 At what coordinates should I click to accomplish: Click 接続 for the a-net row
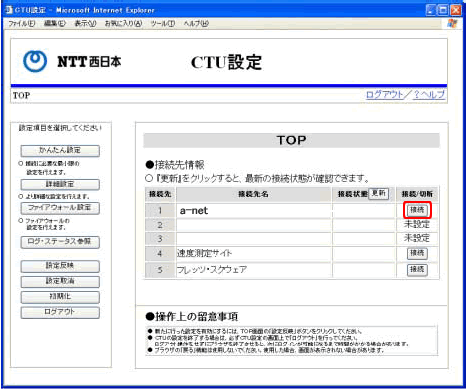[x=417, y=210]
